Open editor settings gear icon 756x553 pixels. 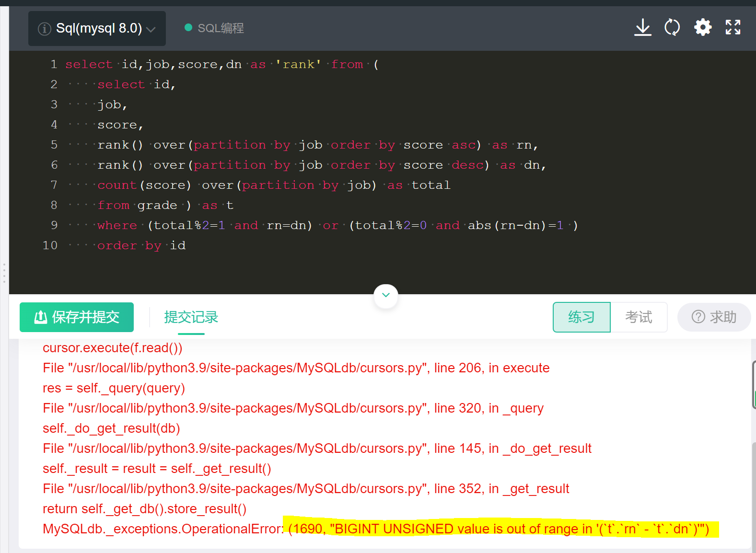703,27
